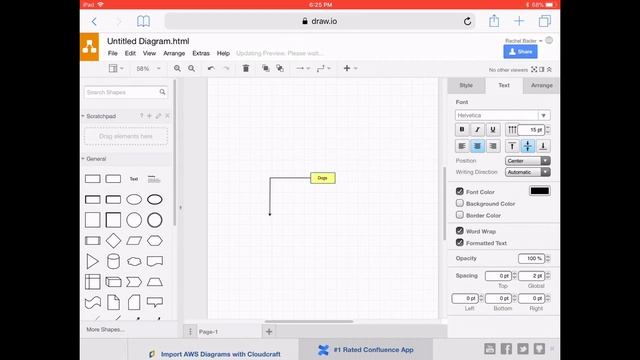Enable Border Color checkbox

tap(460, 215)
